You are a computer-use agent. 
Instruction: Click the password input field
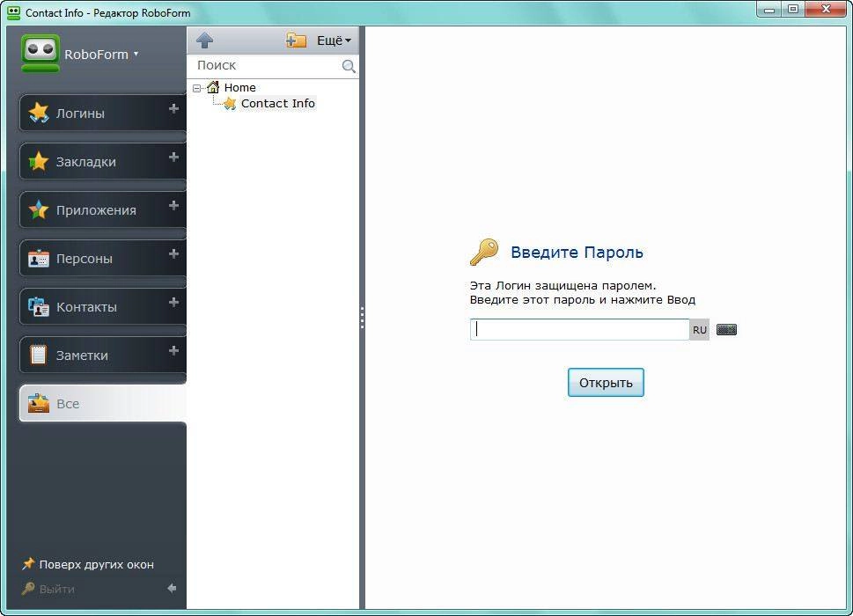[579, 329]
